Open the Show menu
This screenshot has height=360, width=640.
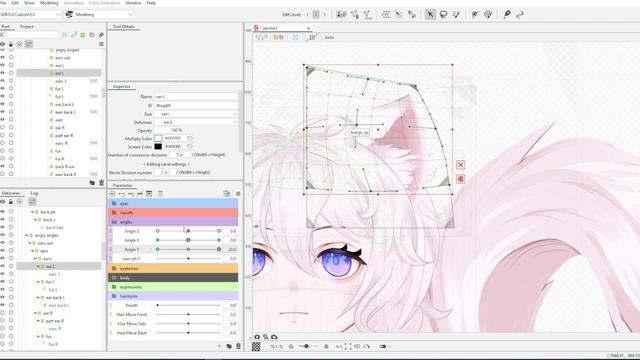tap(29, 3)
